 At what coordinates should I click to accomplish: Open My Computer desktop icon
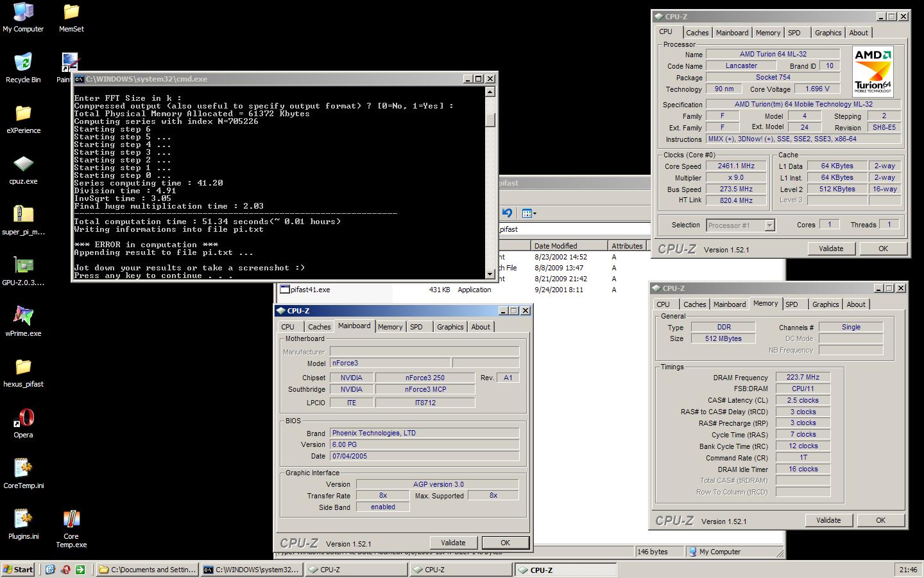pos(23,17)
